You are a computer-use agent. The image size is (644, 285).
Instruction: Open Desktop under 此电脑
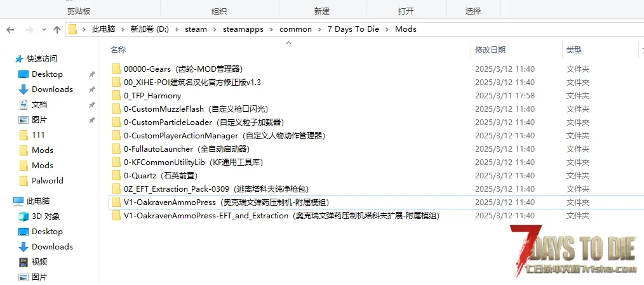coord(47,231)
